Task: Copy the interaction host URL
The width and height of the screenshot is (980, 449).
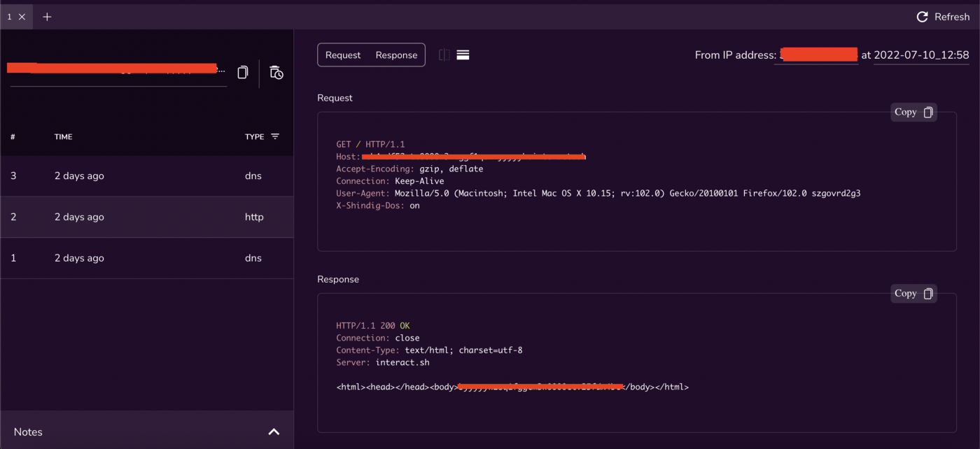Action: [243, 73]
